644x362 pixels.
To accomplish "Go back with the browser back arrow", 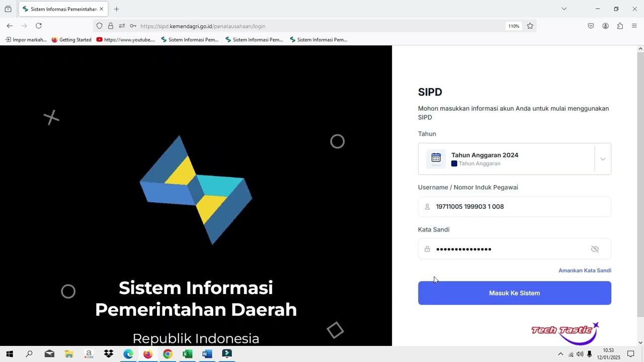I will tap(10, 26).
